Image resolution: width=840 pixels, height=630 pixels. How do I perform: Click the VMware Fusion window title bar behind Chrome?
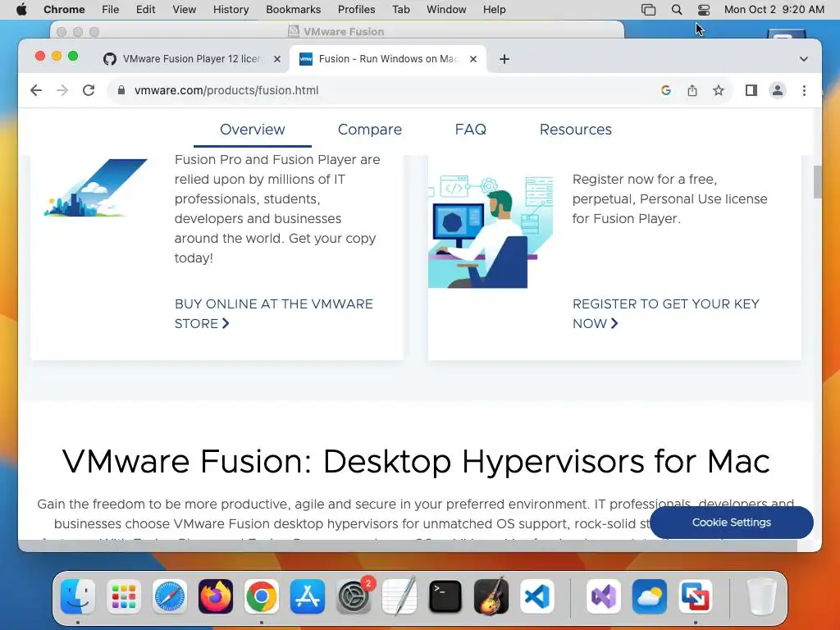click(x=337, y=31)
